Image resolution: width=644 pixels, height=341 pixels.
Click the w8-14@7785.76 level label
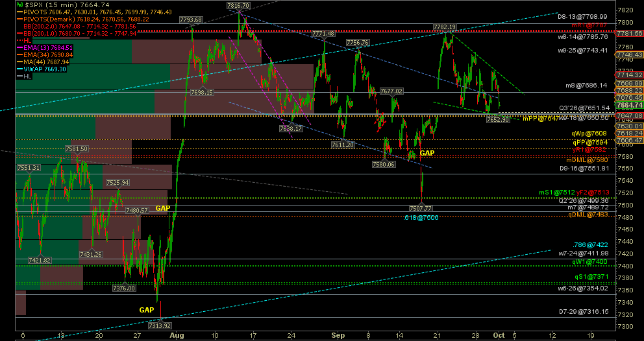582,36
